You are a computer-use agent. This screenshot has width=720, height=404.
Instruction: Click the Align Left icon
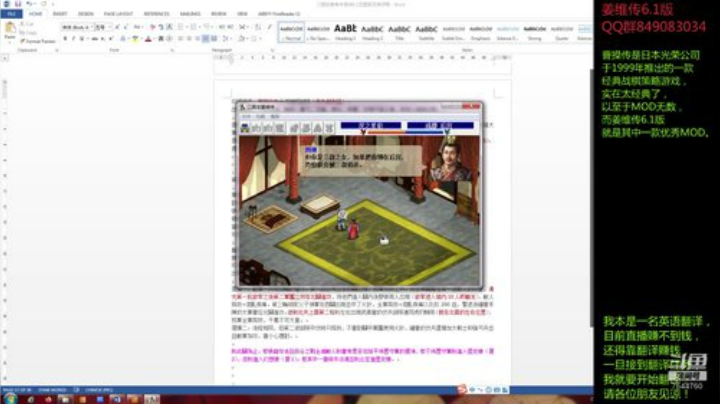pos(180,39)
